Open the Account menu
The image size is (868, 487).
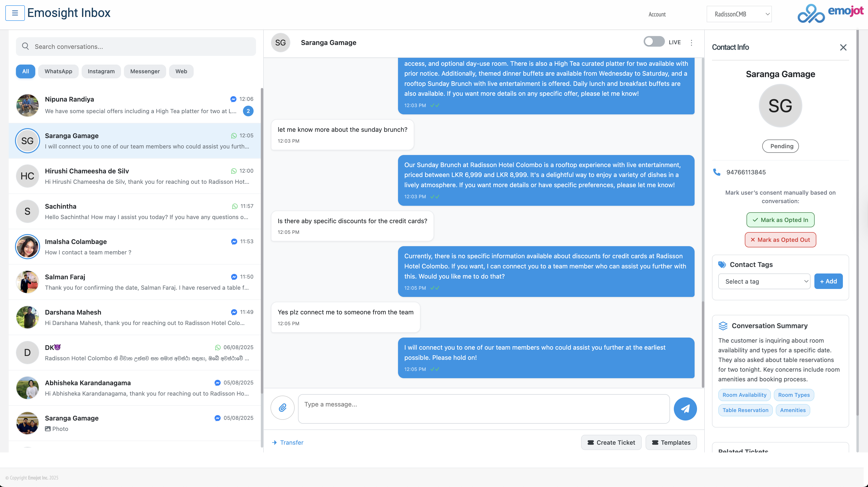click(x=657, y=14)
